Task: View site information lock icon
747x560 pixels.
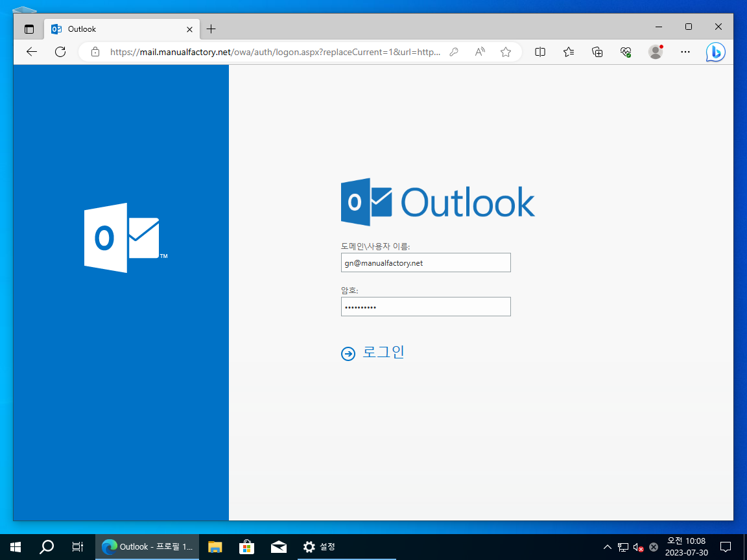Action: tap(95, 52)
